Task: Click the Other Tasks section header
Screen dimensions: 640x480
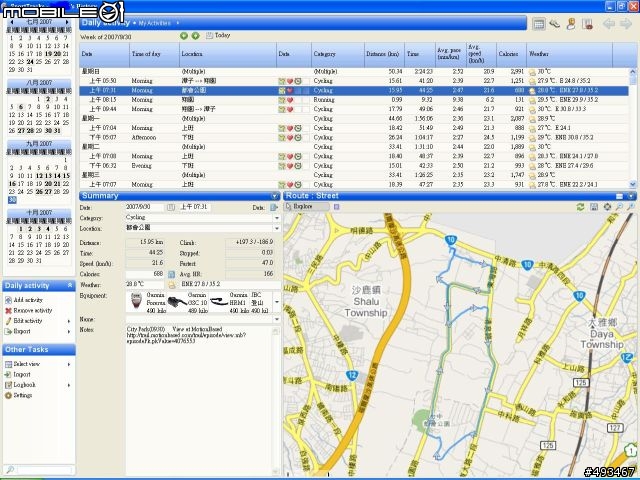Action: coord(39,349)
